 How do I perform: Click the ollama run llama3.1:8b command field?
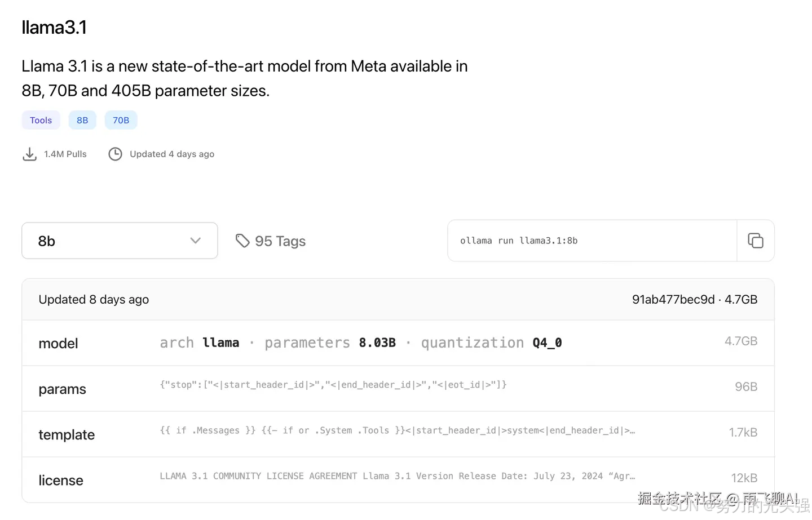[x=592, y=241]
